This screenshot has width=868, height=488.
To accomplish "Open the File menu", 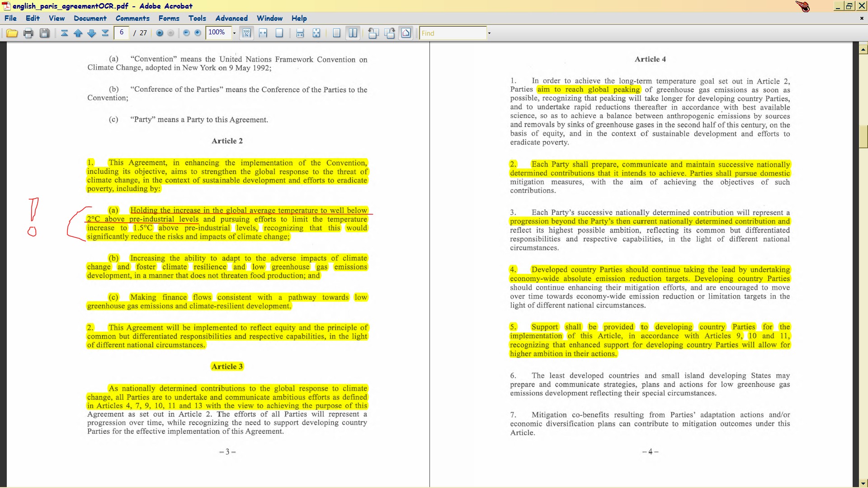I will point(10,18).
